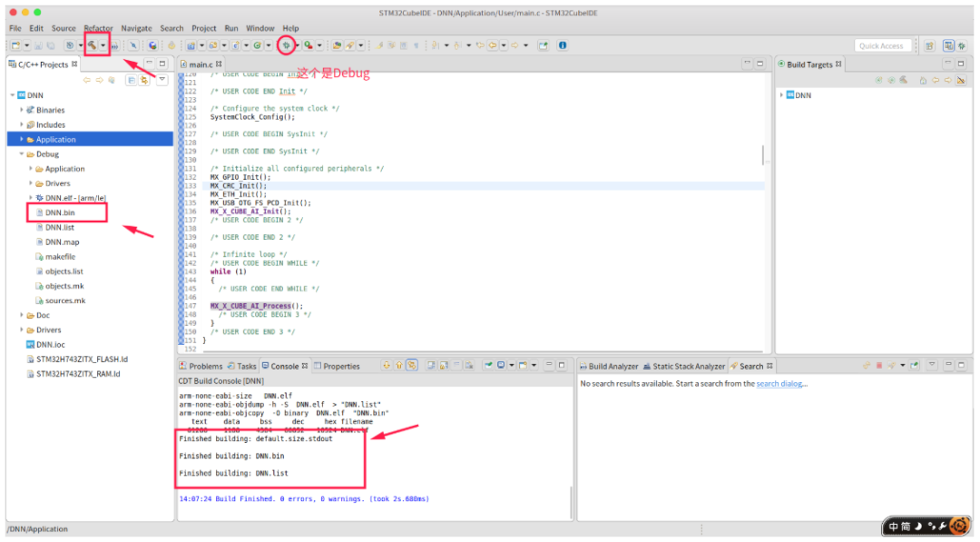Click the search dialog link
Viewport: 980px width, 542px height.
click(779, 384)
